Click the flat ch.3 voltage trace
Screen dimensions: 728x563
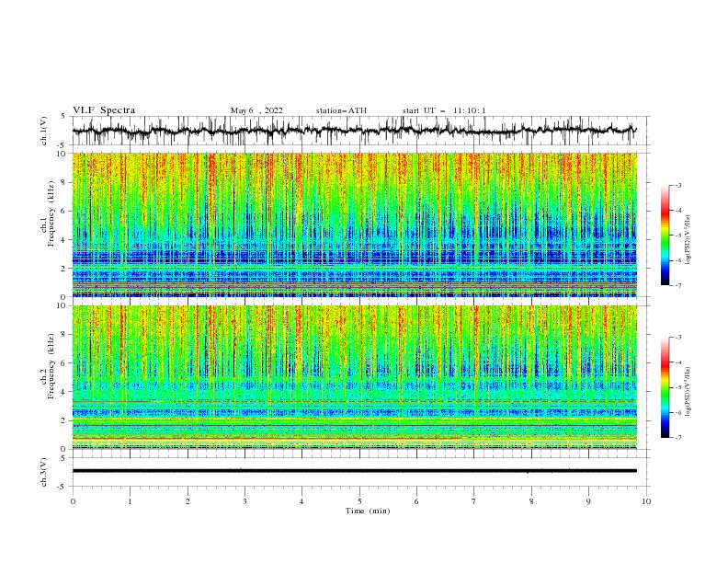pos(355,471)
